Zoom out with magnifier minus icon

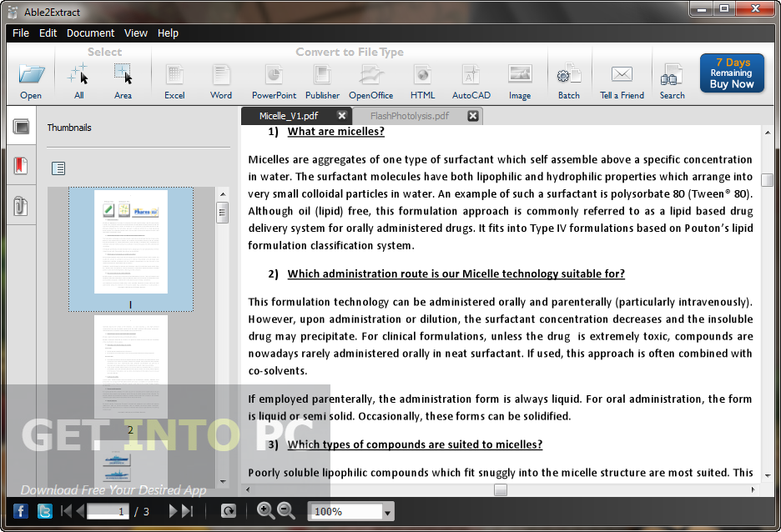(286, 510)
